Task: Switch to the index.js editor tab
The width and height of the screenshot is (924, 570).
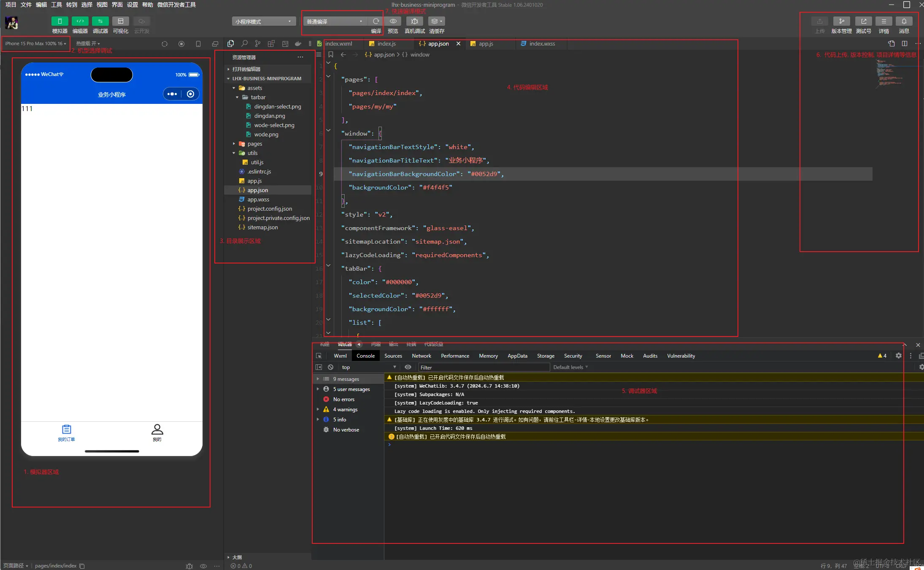Action: 386,43
